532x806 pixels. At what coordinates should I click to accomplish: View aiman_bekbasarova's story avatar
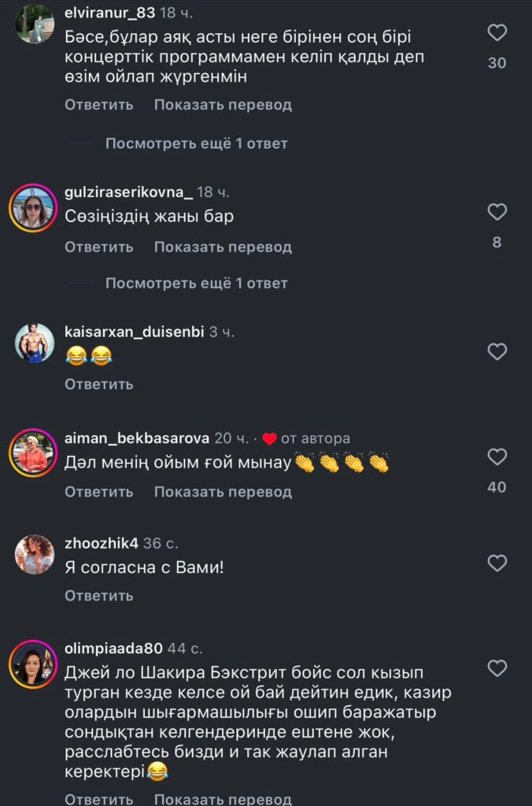point(33,453)
